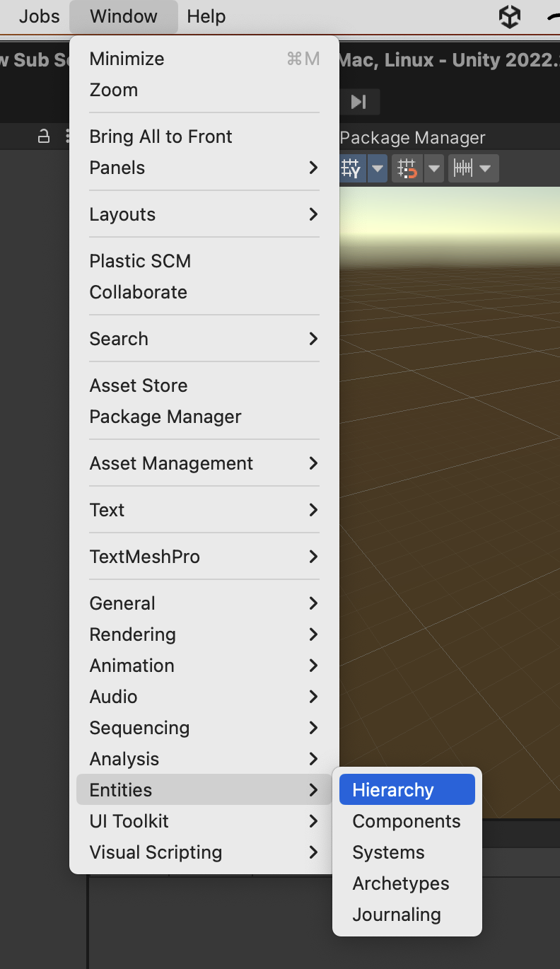560x969 pixels.
Task: Choose Minimize from the Window menu
Action: (204, 59)
